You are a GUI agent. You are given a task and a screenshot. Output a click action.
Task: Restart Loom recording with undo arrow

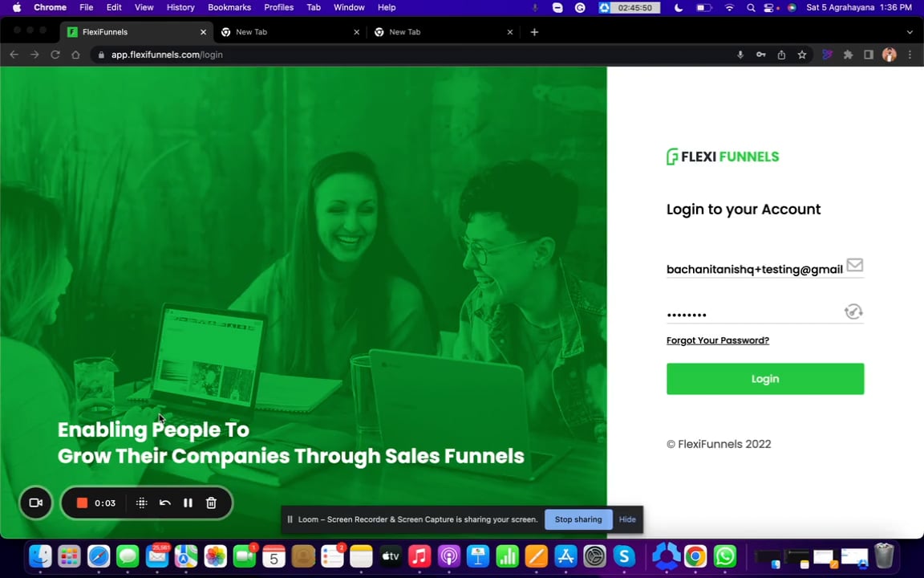[x=165, y=503]
